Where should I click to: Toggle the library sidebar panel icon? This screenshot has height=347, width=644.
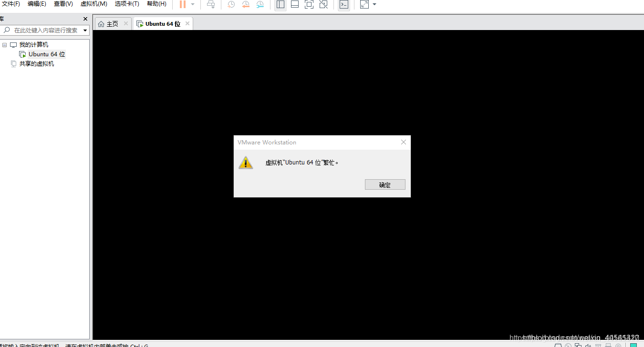tap(280, 4)
